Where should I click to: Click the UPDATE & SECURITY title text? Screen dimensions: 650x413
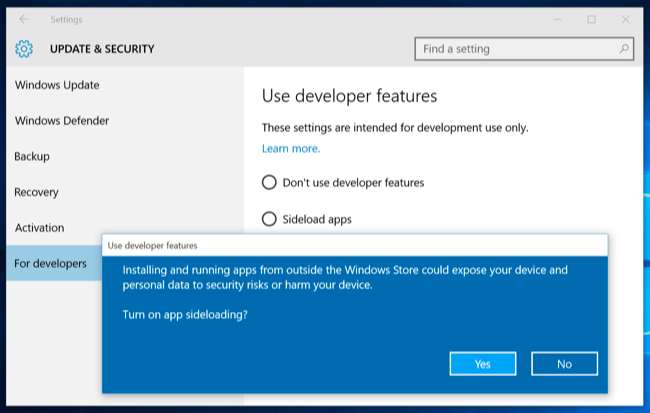point(102,49)
